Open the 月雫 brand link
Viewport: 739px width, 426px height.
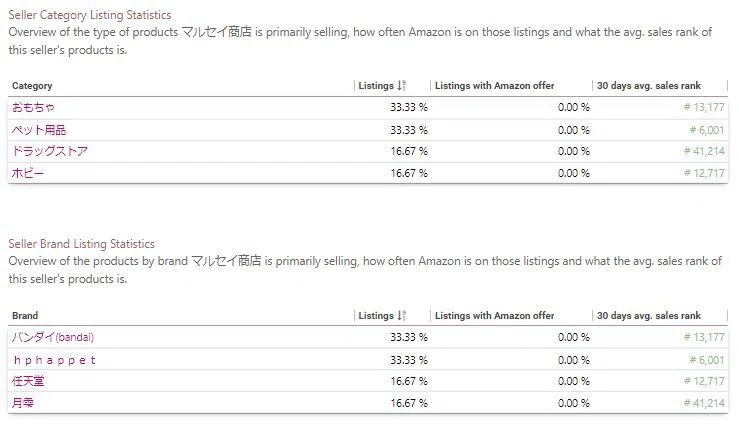[23, 403]
